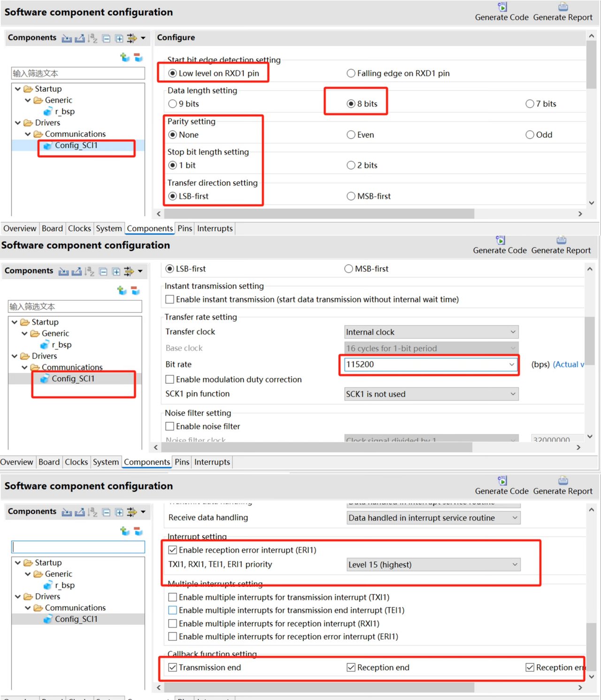Enable modulation duty correction checkbox

(x=234, y=379)
